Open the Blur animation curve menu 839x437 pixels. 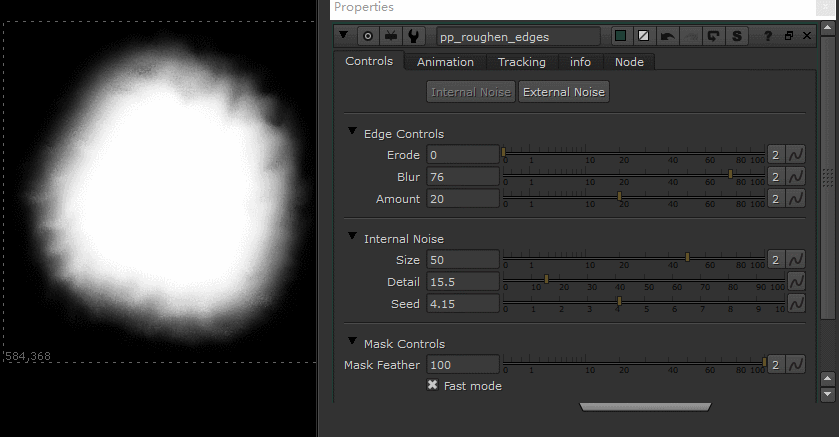(796, 177)
